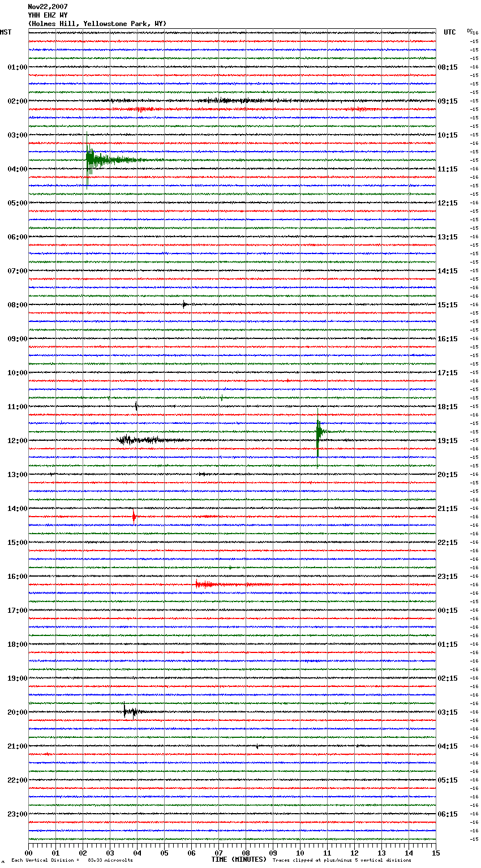Click the 10 minute axis tick label
Viewport: 481px width, 868px height.
300,853
